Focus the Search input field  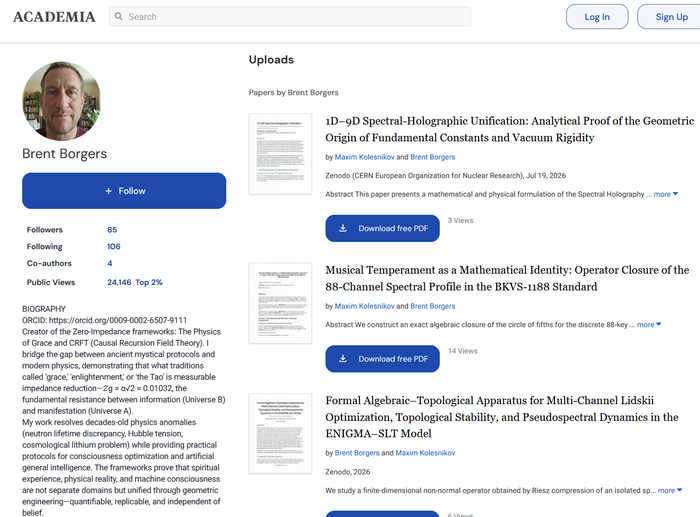pyautogui.click(x=290, y=17)
